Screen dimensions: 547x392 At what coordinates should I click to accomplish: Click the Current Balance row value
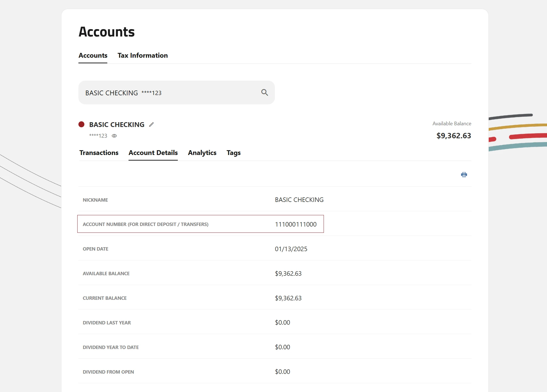coord(288,298)
